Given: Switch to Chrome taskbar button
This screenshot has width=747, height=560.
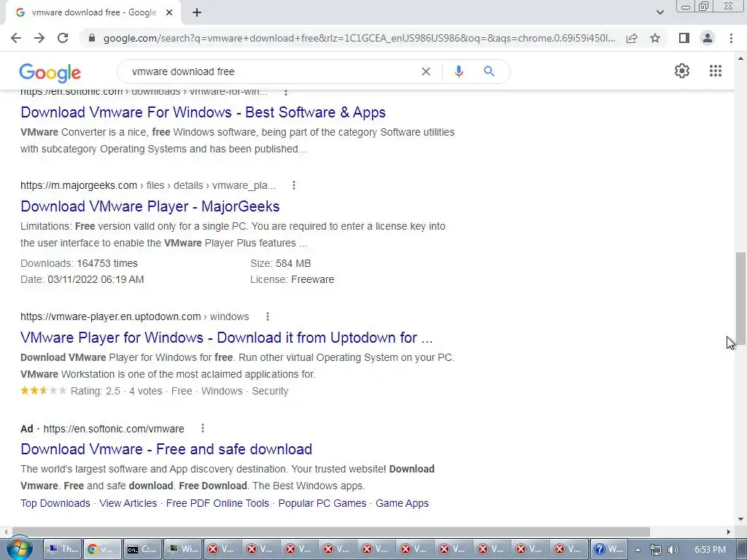Looking at the screenshot, I should tap(102, 549).
